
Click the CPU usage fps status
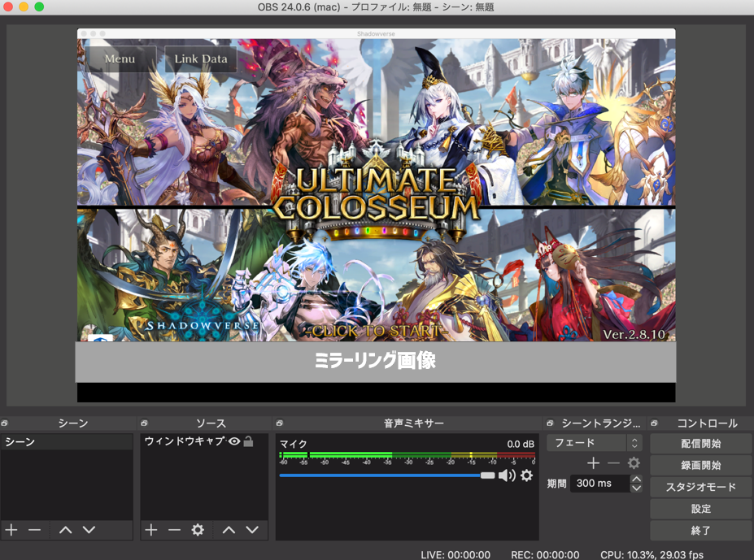click(652, 554)
